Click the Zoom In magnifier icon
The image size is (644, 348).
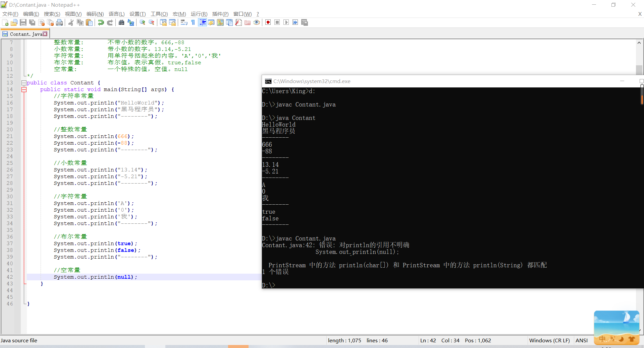[x=142, y=22]
